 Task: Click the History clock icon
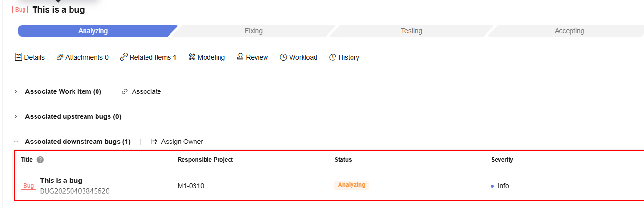333,57
